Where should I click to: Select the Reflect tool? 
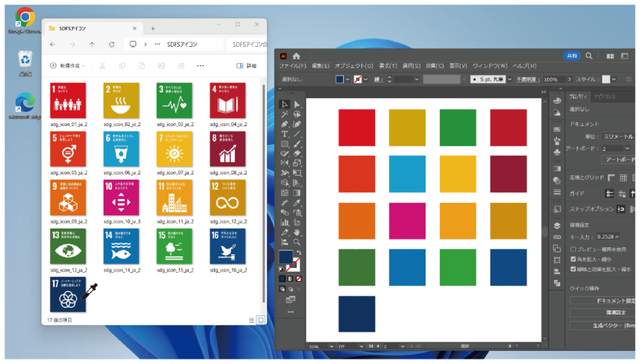pos(284,163)
